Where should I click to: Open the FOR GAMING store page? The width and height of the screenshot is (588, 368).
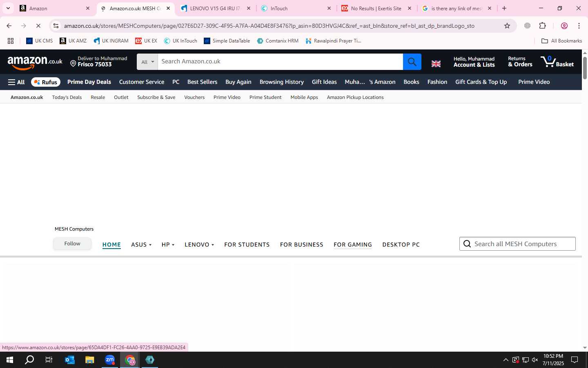[353, 245]
